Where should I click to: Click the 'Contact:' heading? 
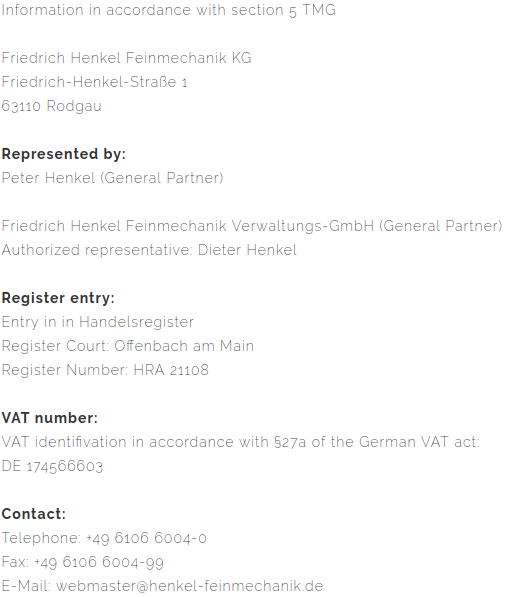coord(34,514)
